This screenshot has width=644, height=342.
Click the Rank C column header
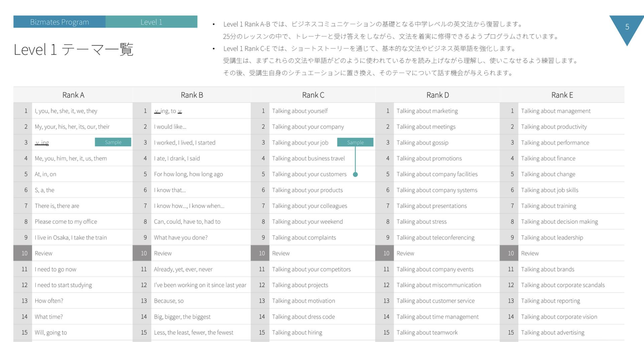coord(313,95)
